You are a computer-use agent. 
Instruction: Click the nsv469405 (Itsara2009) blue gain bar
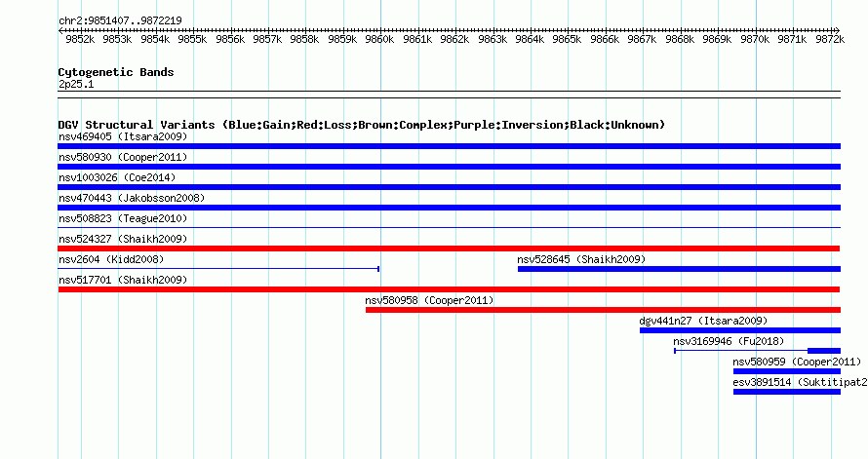(449, 146)
